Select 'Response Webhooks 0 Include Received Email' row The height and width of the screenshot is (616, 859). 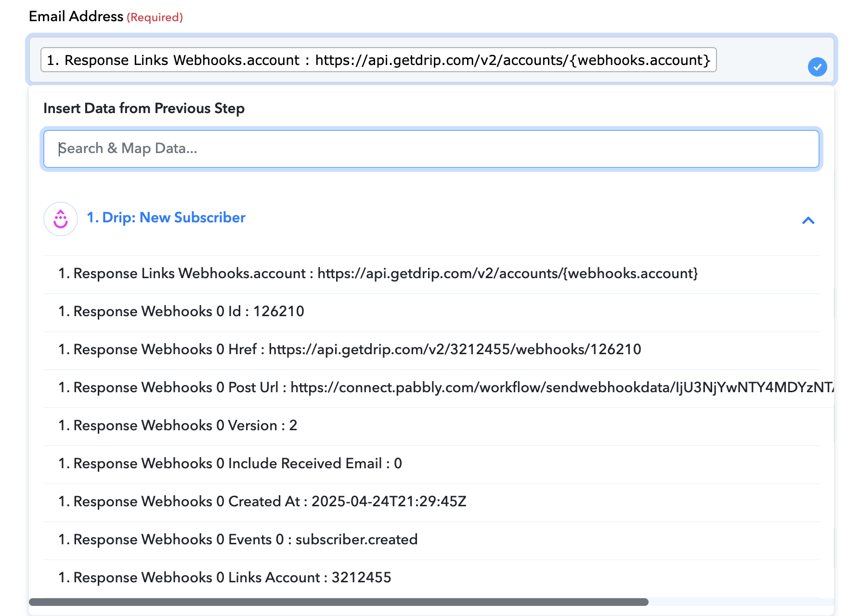coord(431,464)
